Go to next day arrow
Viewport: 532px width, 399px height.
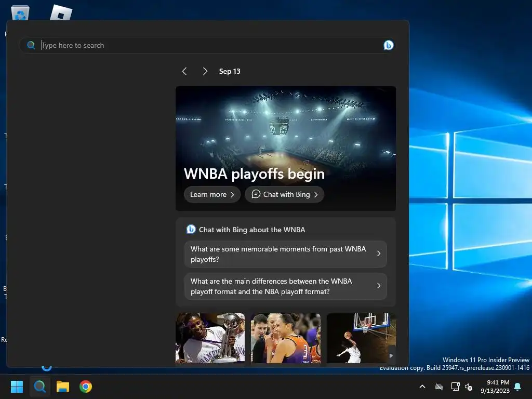coord(205,71)
